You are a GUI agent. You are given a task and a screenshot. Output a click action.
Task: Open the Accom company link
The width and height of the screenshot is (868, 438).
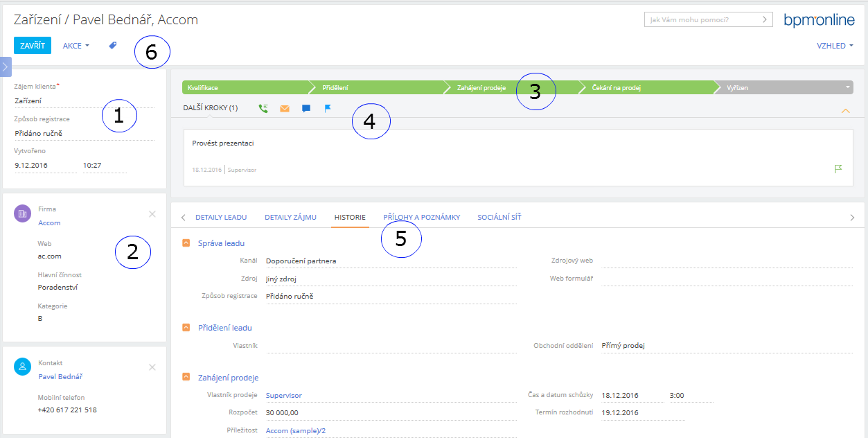click(49, 223)
